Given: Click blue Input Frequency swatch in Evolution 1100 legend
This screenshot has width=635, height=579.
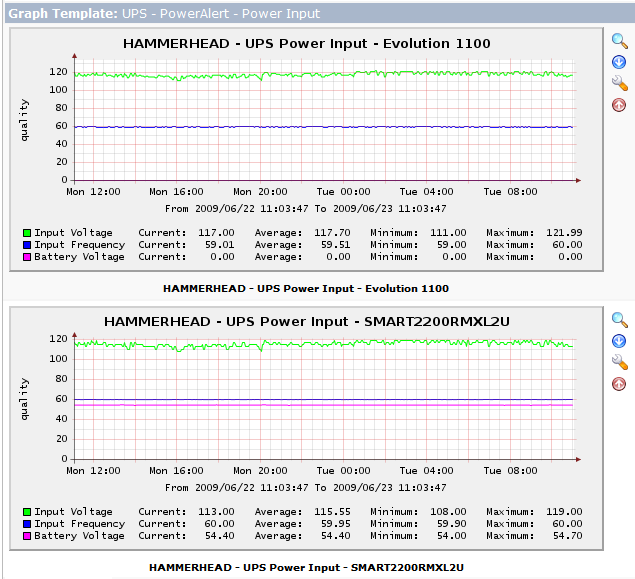Looking at the screenshot, I should tap(27, 244).
